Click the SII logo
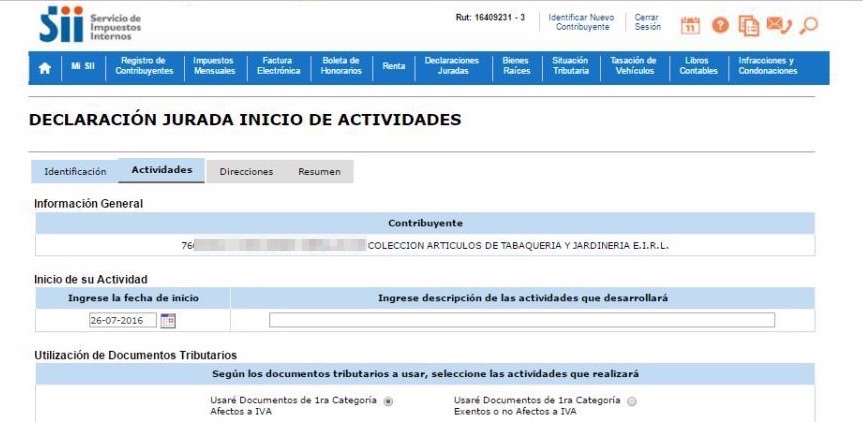The height and width of the screenshot is (422, 863). click(x=90, y=24)
